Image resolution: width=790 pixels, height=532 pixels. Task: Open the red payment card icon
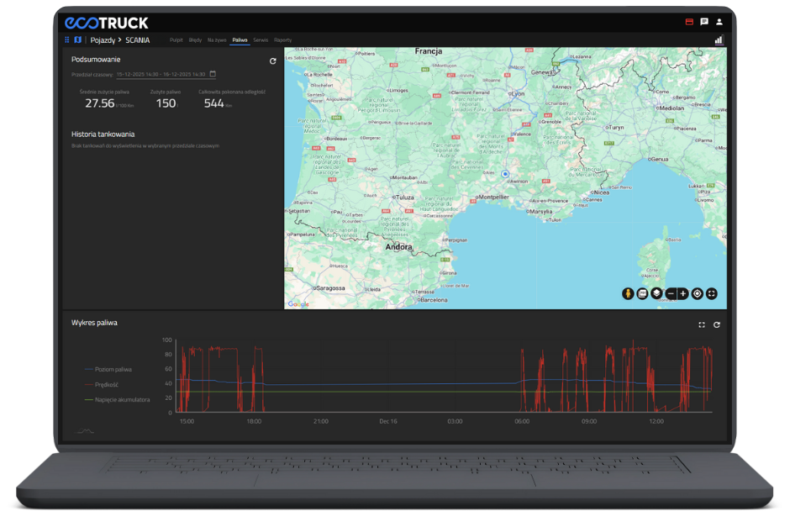(690, 22)
